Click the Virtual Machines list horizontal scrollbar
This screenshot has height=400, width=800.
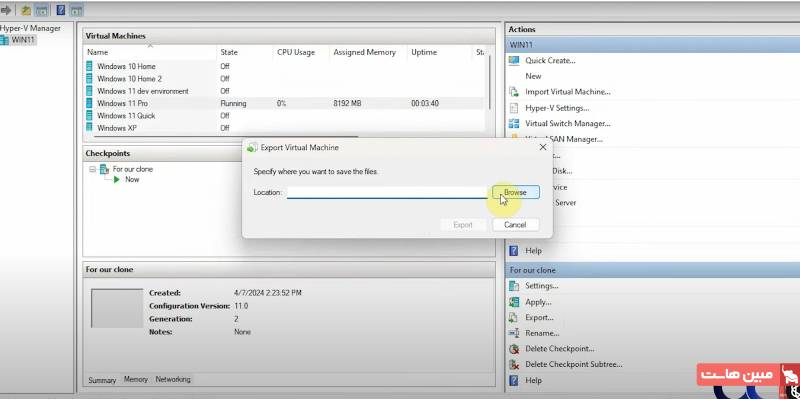pyautogui.click(x=224, y=137)
